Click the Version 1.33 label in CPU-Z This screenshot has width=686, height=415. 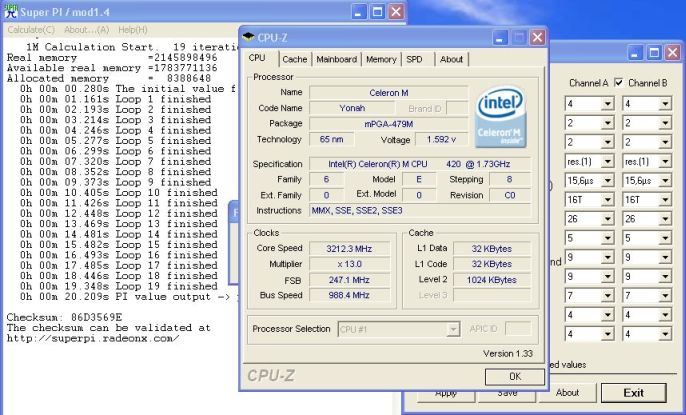click(x=508, y=353)
